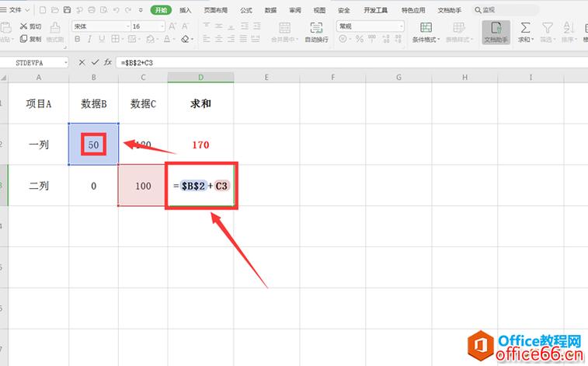Switch to the 页面布局 tab
This screenshot has width=588, height=366.
pos(216,10)
